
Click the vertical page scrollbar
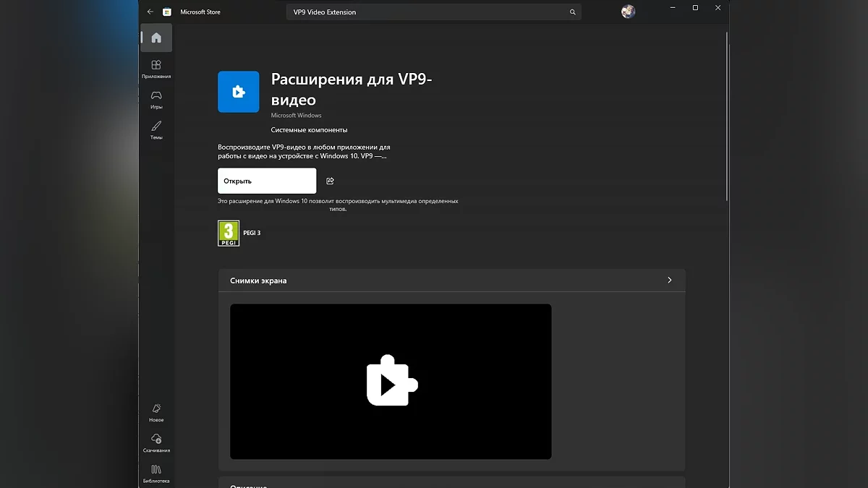pos(727,116)
